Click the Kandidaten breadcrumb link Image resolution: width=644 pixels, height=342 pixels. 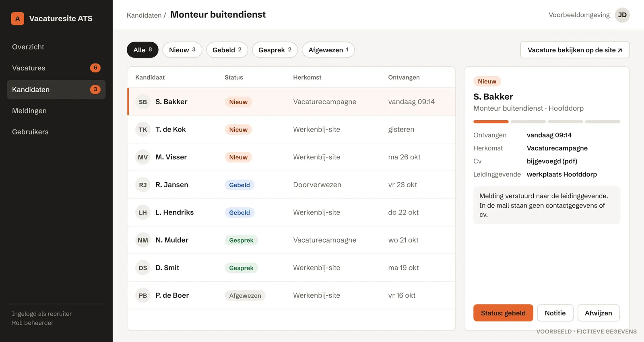point(144,15)
